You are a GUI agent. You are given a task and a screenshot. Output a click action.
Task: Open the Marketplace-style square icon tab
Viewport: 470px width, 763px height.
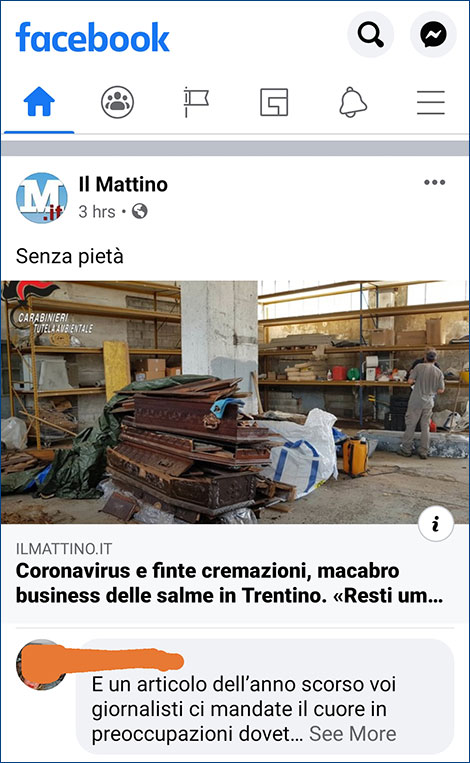tap(274, 102)
